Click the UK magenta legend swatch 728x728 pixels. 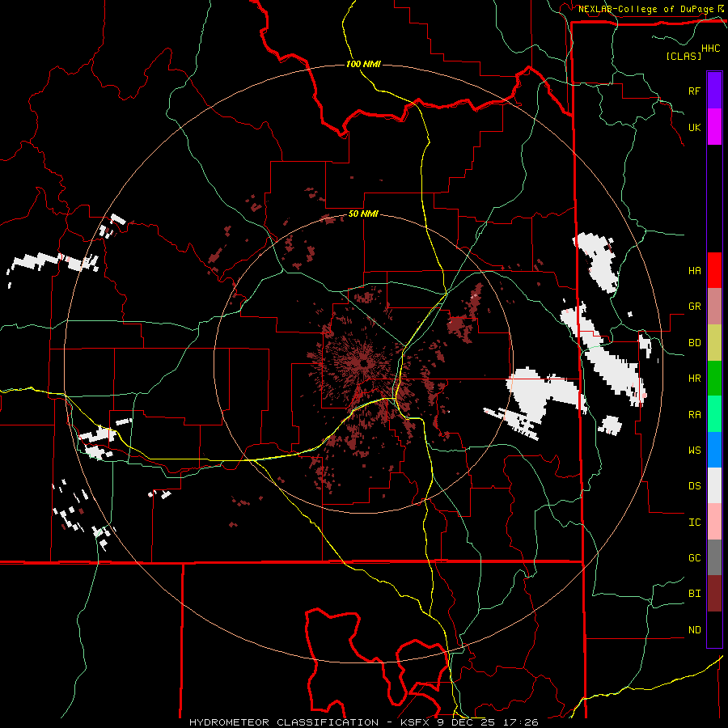[x=714, y=127]
